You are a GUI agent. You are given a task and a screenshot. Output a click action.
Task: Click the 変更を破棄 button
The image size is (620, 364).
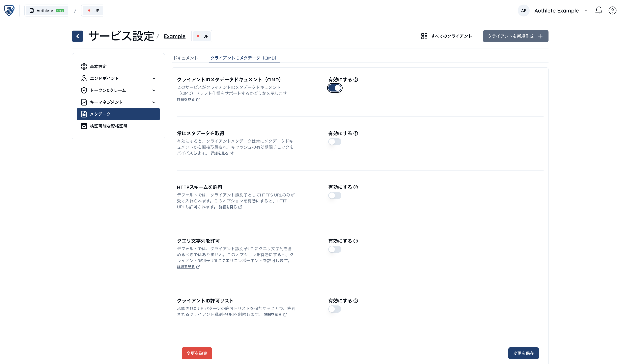(197, 353)
